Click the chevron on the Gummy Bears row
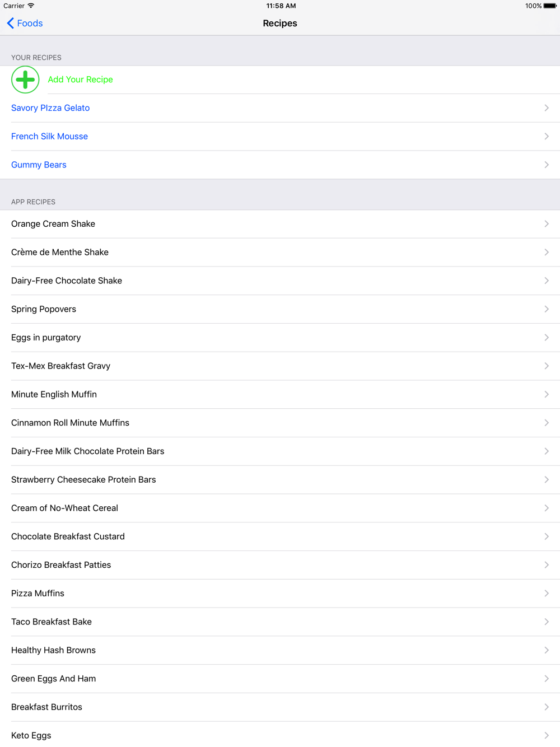Image resolution: width=560 pixels, height=747 pixels. 547,165
